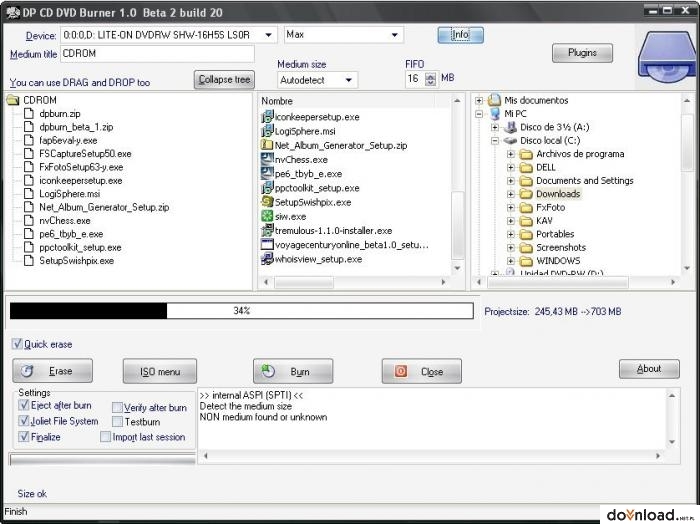Image resolution: width=700 pixels, height=524 pixels.
Task: Open the About dialog
Action: click(x=649, y=369)
